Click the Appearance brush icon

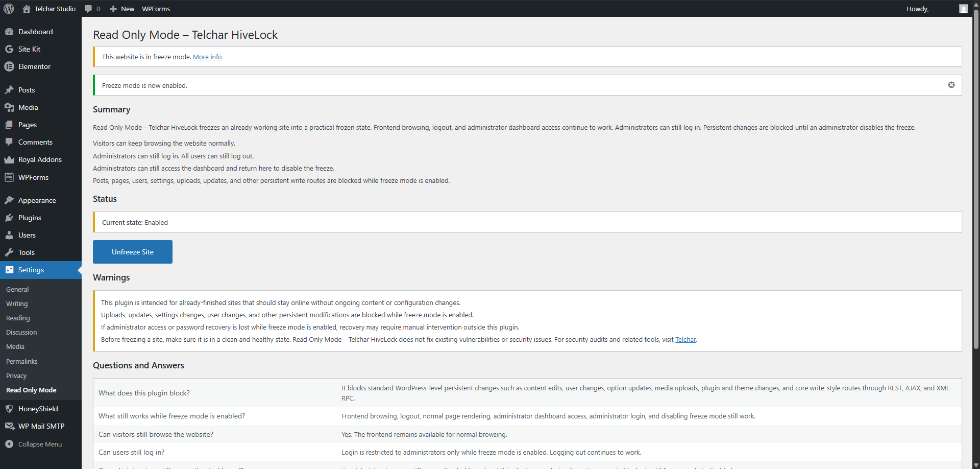coord(9,200)
